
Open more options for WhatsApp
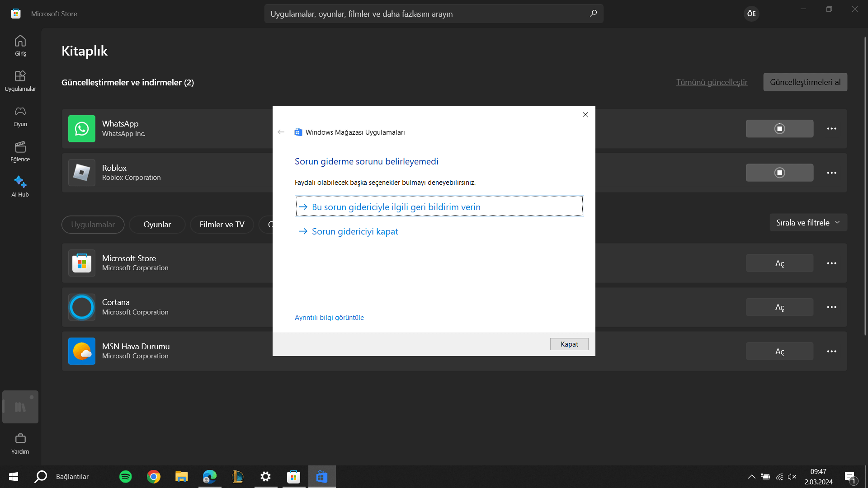click(832, 129)
